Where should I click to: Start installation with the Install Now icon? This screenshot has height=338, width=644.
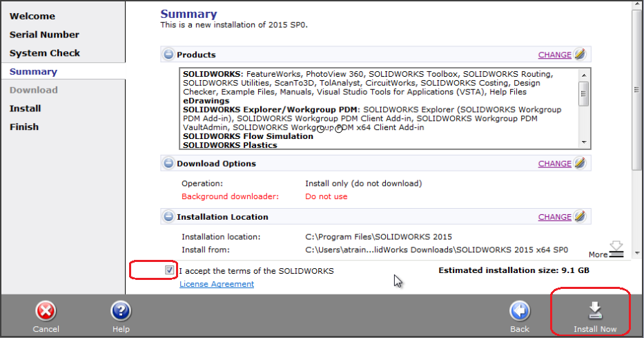click(595, 310)
